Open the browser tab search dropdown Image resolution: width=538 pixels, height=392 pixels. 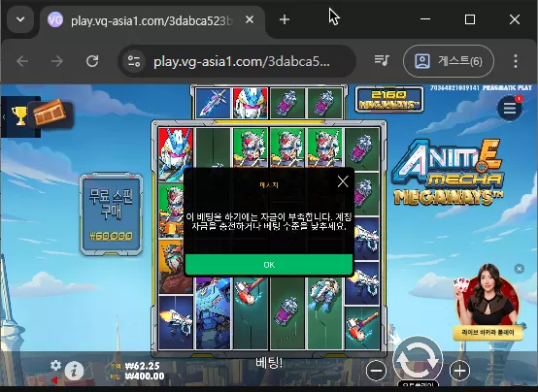pos(20,19)
